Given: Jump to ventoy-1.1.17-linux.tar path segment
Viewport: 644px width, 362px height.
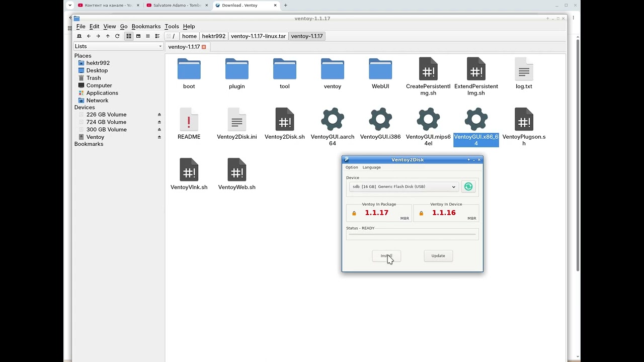Looking at the screenshot, I should [258, 36].
